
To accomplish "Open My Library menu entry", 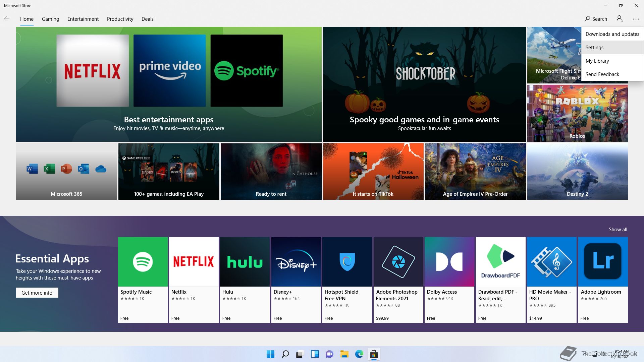I will (x=597, y=61).
